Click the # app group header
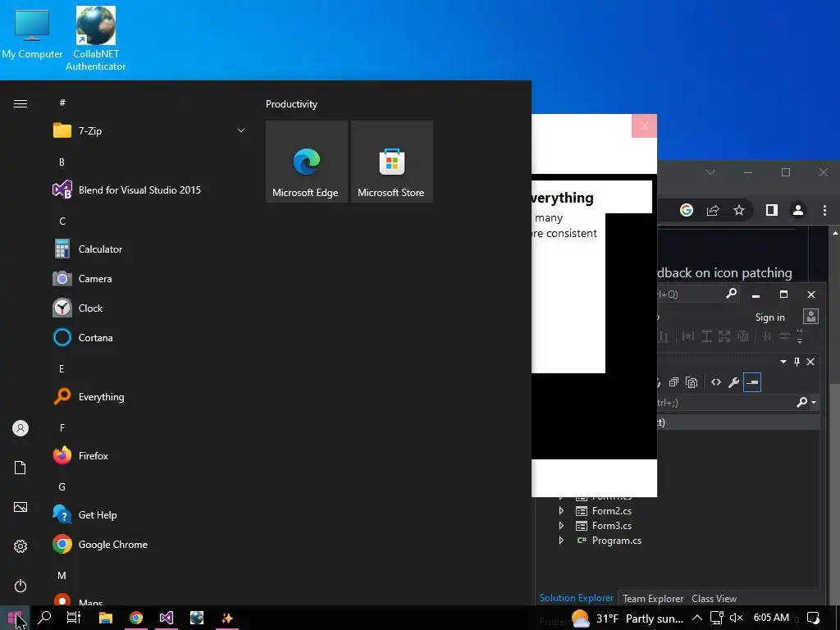Image resolution: width=840 pixels, height=630 pixels. click(62, 103)
